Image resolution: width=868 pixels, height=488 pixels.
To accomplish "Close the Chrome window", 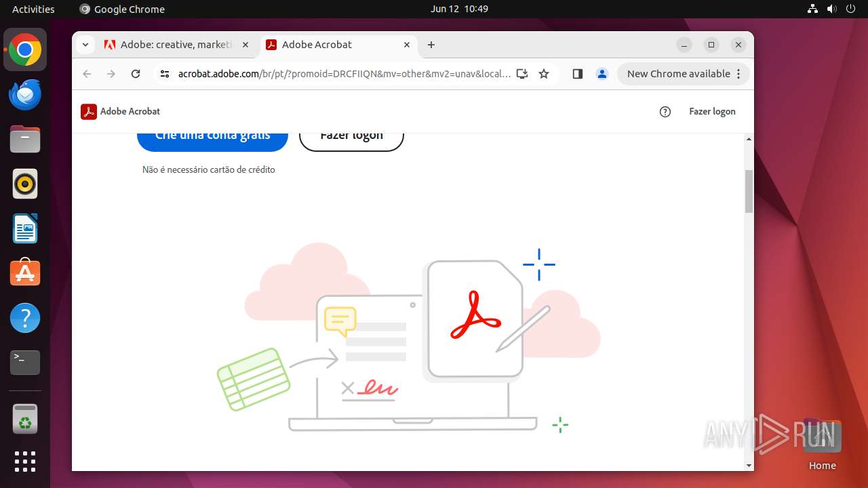I will pyautogui.click(x=738, y=45).
